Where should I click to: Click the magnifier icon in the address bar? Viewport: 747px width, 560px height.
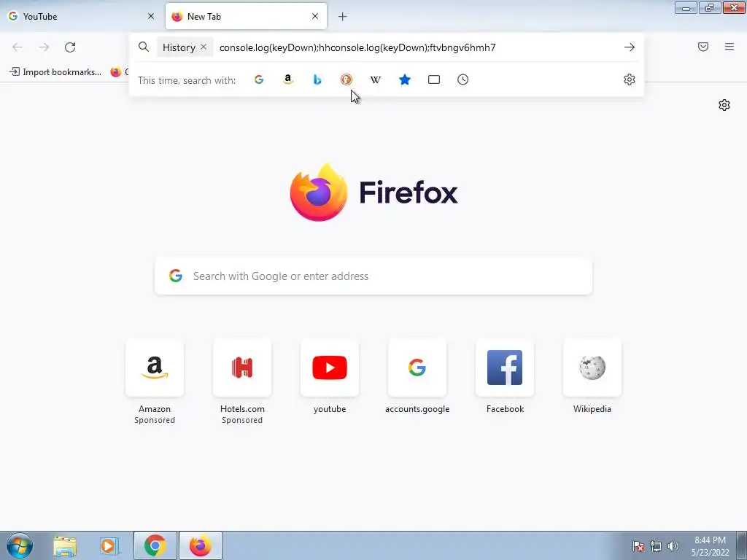[144, 47]
